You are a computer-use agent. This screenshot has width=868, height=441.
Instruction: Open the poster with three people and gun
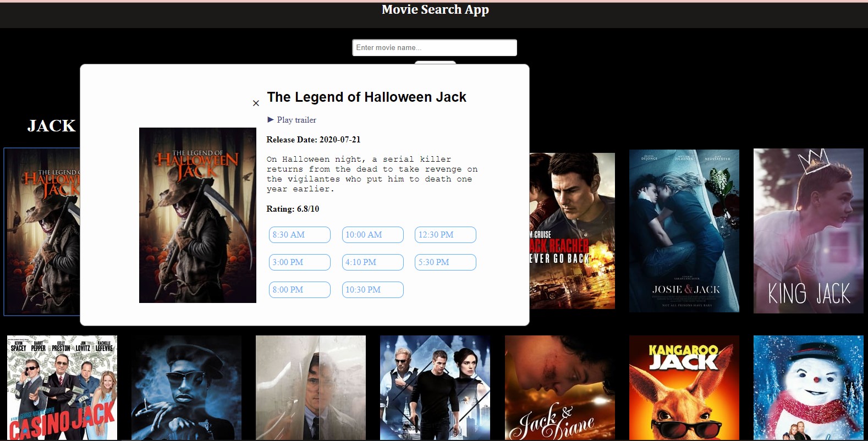click(435, 388)
